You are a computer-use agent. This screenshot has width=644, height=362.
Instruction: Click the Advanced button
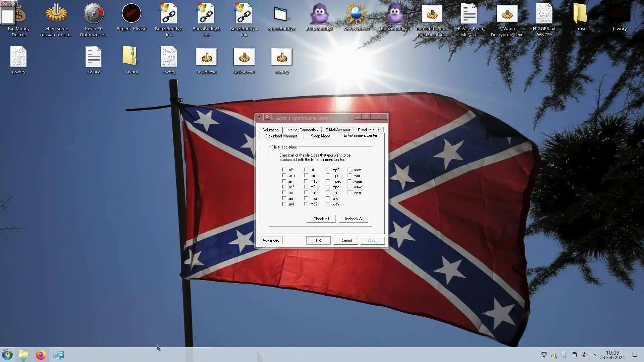click(x=270, y=240)
